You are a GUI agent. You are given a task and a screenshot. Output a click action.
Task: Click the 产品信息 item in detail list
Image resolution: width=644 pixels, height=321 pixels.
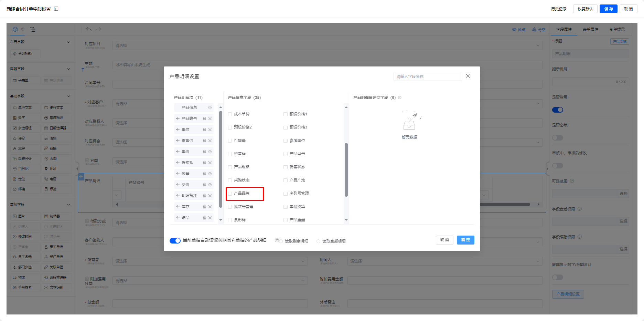194,107
